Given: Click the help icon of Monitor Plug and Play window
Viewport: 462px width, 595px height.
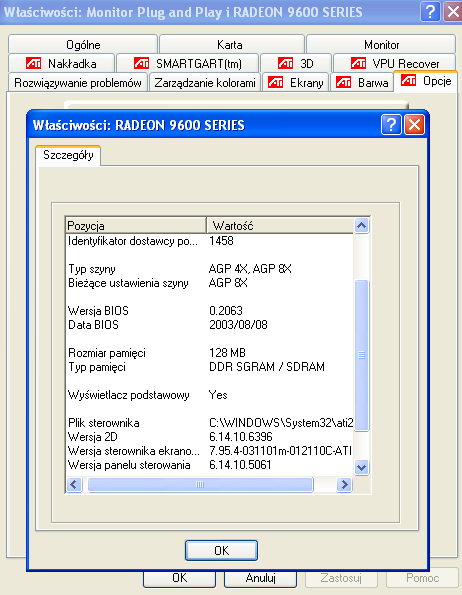Looking at the screenshot, I should click(x=430, y=11).
